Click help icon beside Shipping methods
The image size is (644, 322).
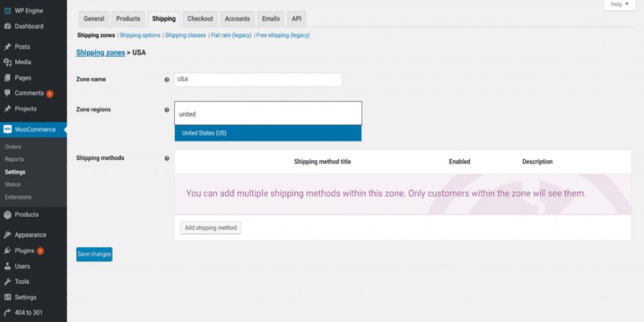click(x=167, y=158)
